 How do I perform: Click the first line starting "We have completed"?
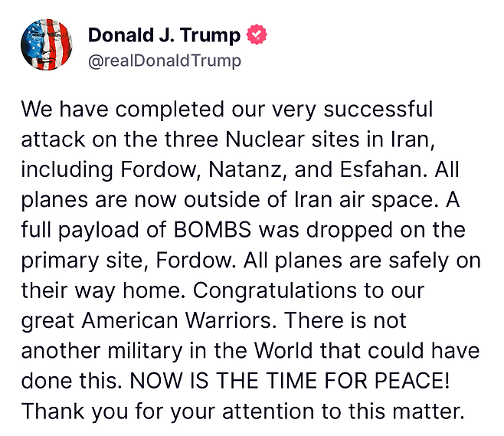pyautogui.click(x=227, y=110)
